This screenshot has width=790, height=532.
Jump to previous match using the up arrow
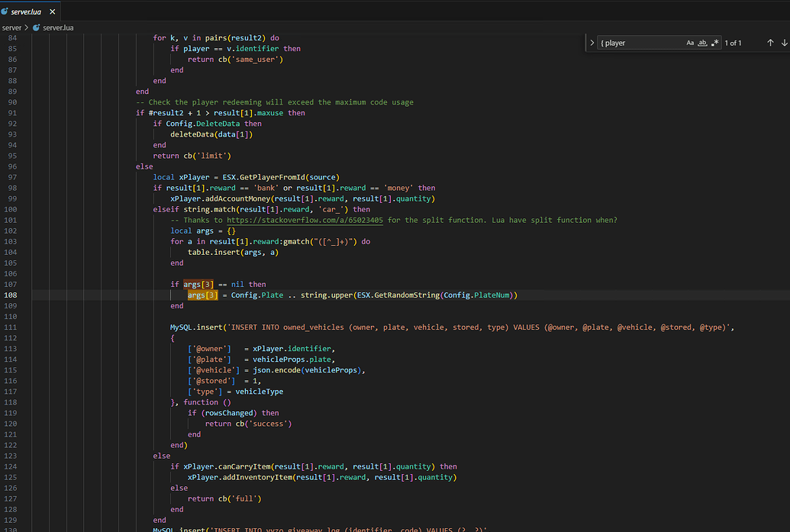[x=770, y=43]
